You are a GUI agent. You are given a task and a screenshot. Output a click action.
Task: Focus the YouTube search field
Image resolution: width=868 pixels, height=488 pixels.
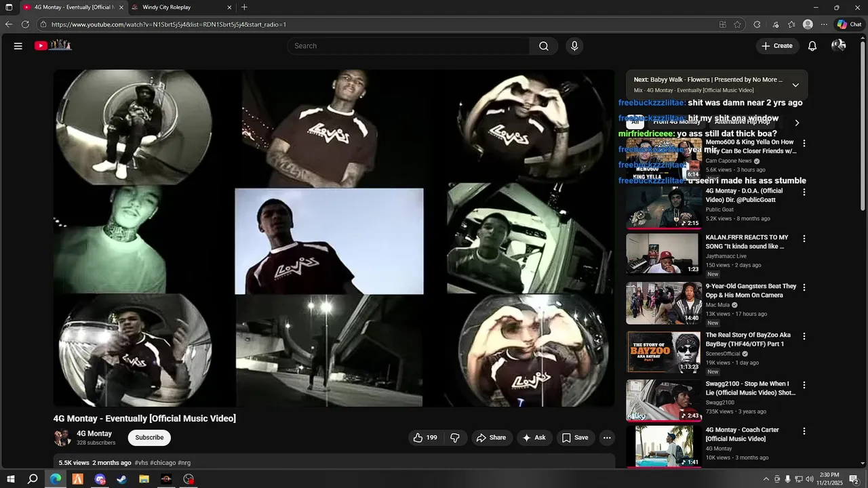pos(409,46)
